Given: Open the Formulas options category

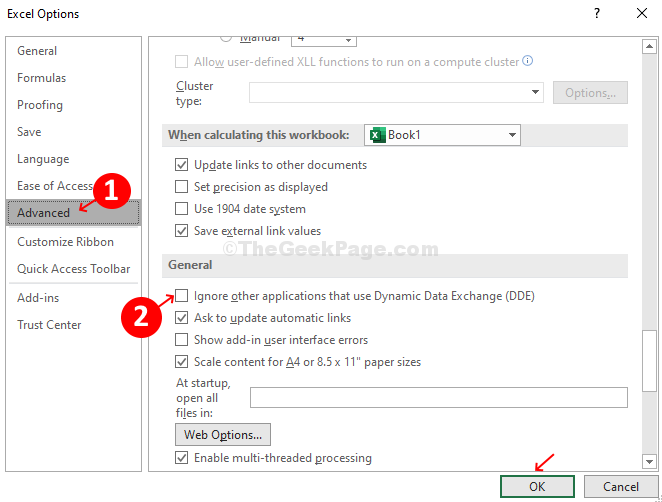Looking at the screenshot, I should [x=41, y=78].
